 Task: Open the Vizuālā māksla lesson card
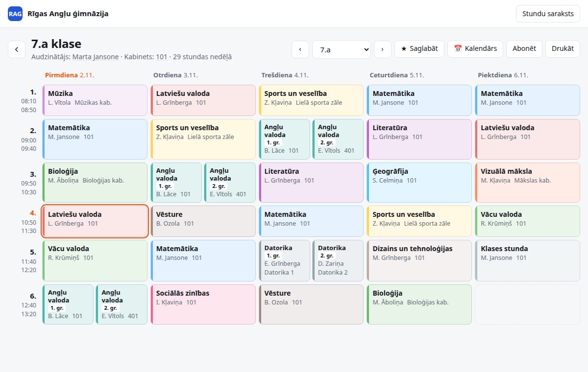[528, 183]
